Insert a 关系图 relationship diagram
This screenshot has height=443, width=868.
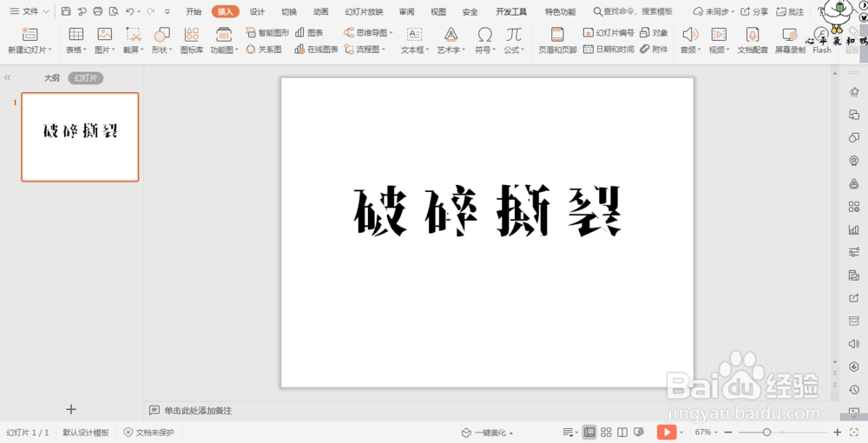coord(264,50)
